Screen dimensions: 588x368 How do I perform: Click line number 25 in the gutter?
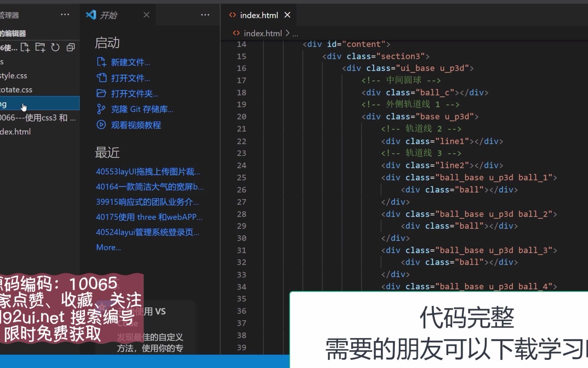[242, 178]
